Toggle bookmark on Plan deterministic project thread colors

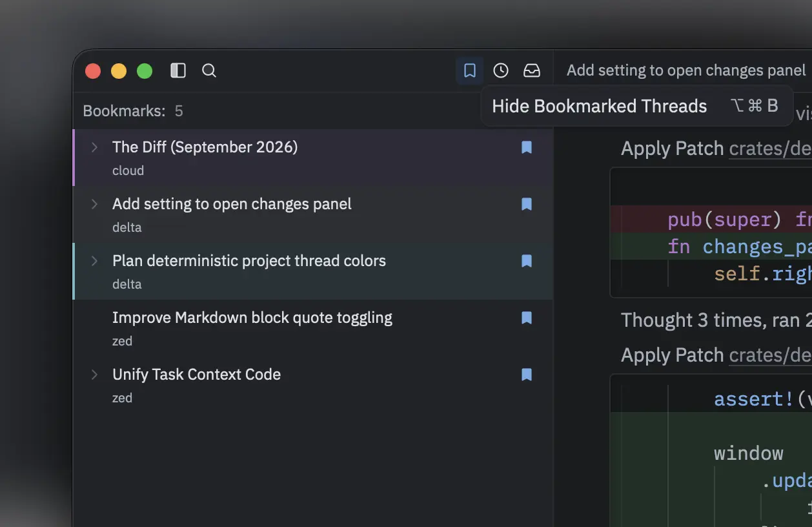(527, 261)
